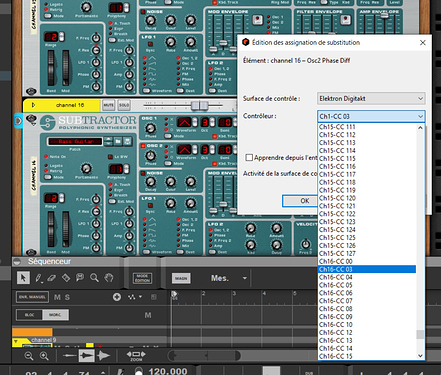Enable the 'Apprendre depuis l'entrée' checkbox

249,157
